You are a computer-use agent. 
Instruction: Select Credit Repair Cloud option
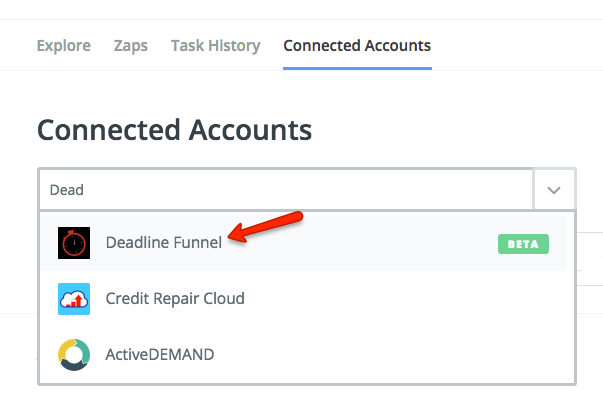coord(304,299)
